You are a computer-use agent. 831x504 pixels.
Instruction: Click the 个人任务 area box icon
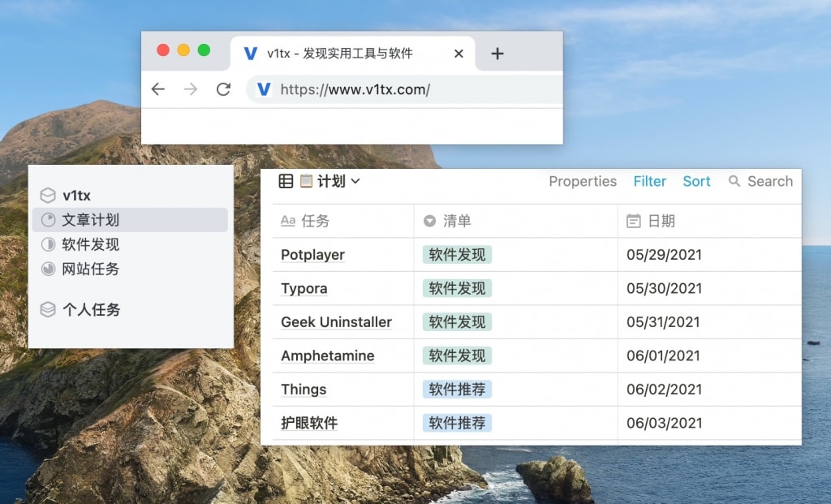tap(48, 309)
